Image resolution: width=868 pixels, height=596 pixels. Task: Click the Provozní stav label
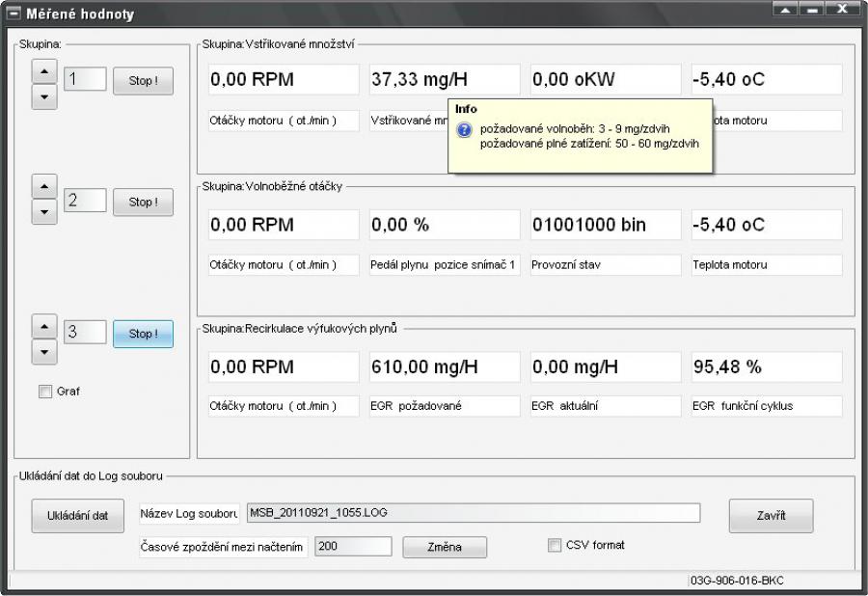[x=606, y=265]
